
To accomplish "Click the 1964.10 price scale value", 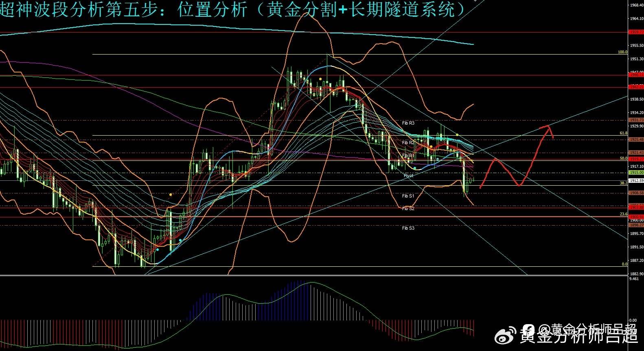I will (636, 19).
